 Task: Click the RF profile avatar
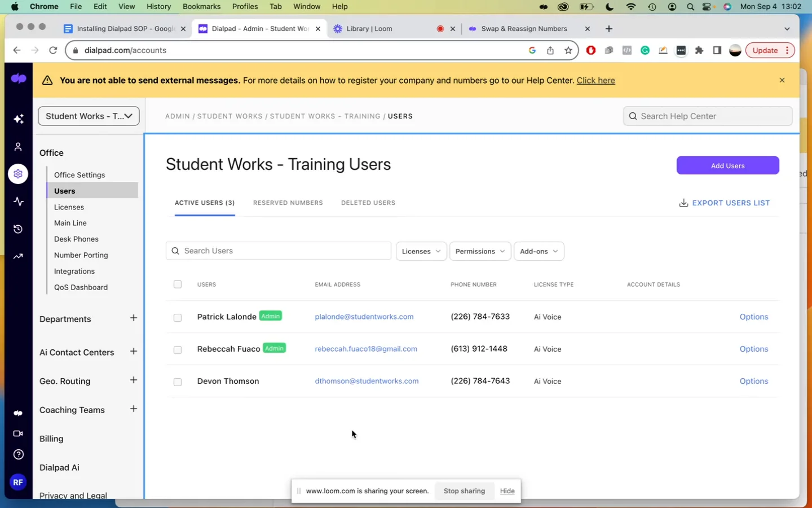(x=18, y=482)
